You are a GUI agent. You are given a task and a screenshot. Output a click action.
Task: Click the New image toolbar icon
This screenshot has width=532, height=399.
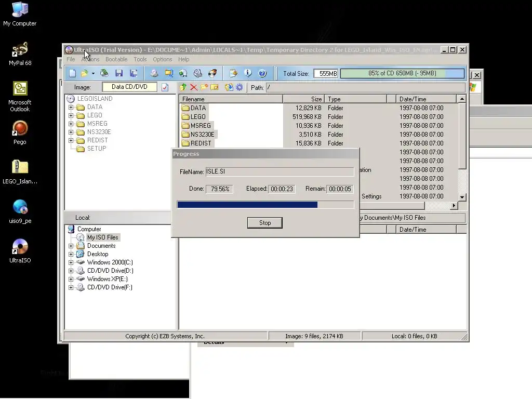pyautogui.click(x=72, y=73)
